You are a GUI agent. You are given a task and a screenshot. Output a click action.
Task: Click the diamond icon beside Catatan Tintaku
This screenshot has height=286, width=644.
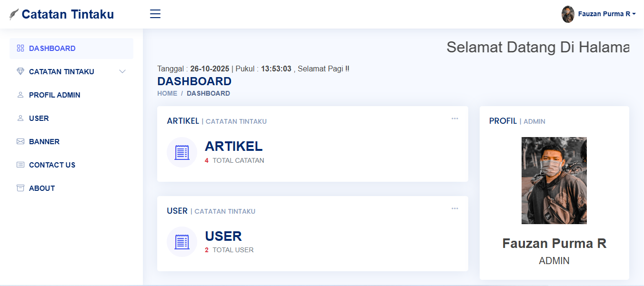pos(20,72)
